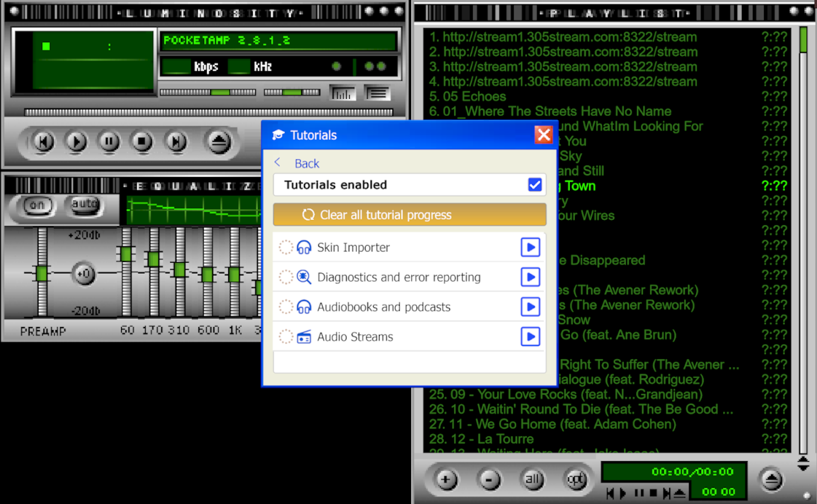Click the large playlist eject button
The width and height of the screenshot is (817, 504).
[x=772, y=480]
